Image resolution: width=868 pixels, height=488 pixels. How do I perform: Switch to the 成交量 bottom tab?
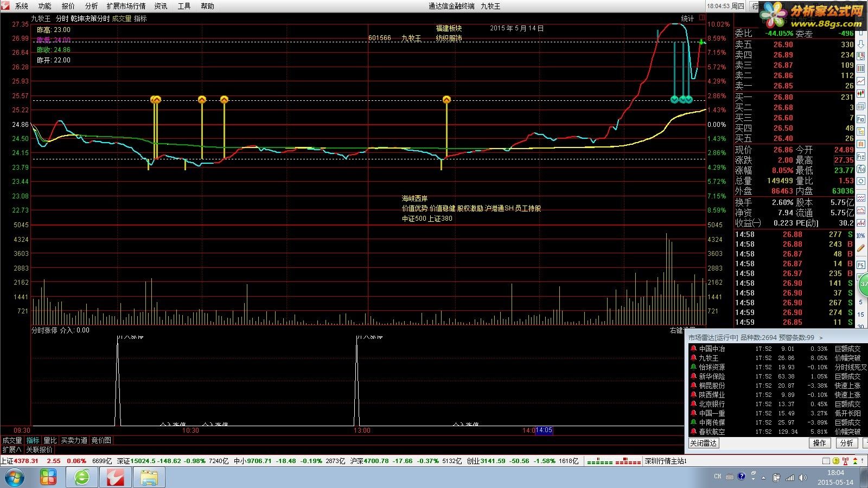point(12,440)
